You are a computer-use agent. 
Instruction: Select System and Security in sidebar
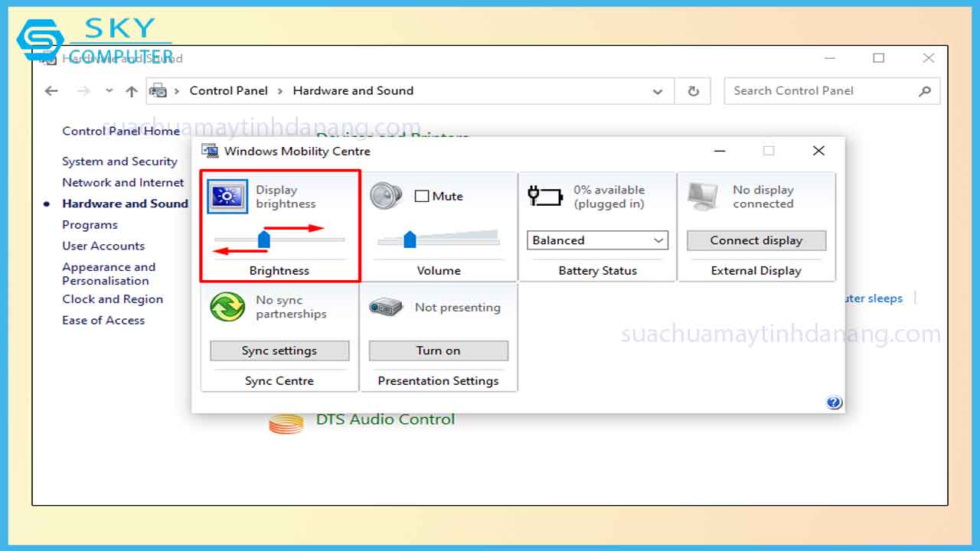tap(119, 161)
